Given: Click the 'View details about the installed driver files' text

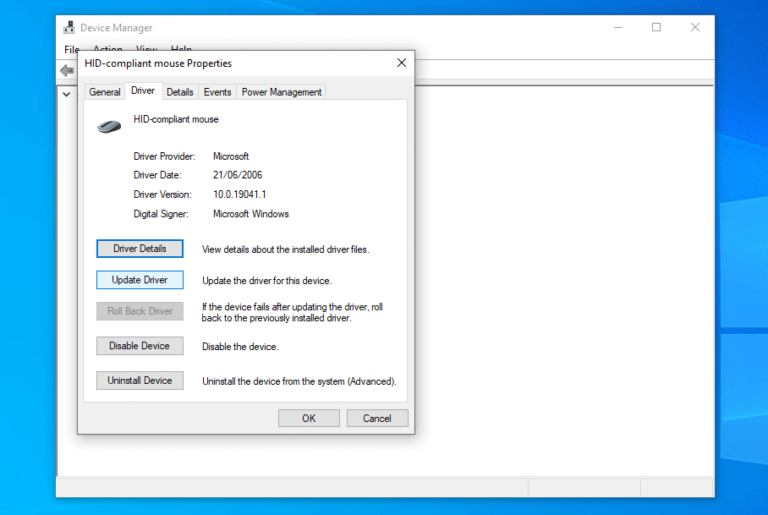Looking at the screenshot, I should [286, 249].
